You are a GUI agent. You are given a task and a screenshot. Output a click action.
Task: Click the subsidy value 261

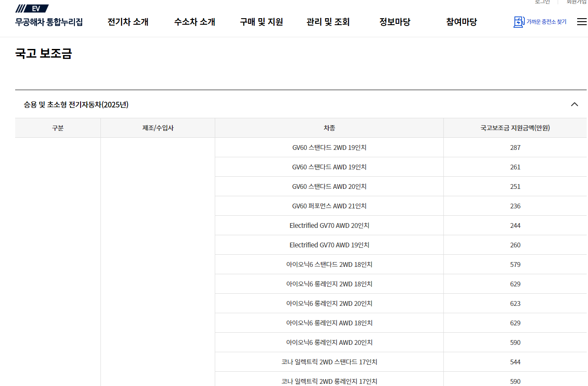[x=515, y=167]
